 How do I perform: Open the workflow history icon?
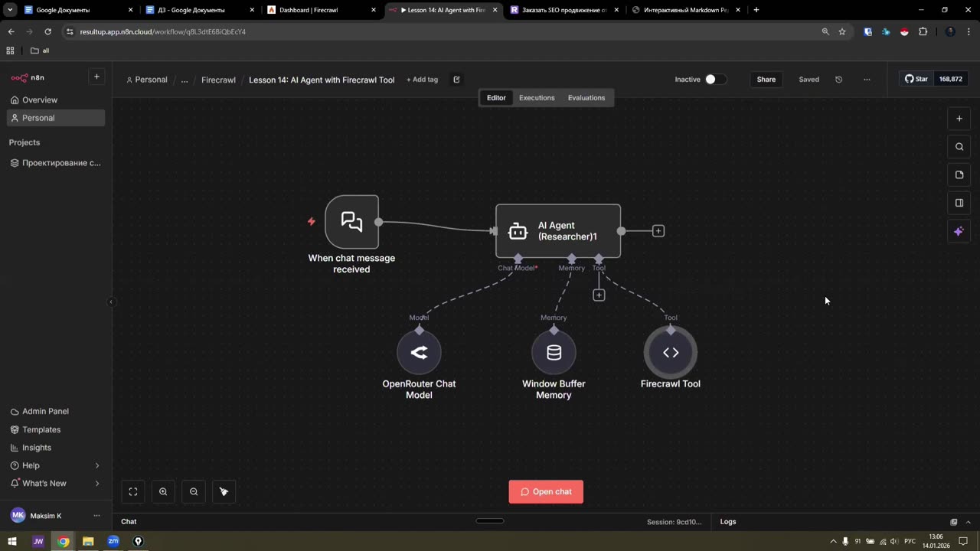[838, 80]
